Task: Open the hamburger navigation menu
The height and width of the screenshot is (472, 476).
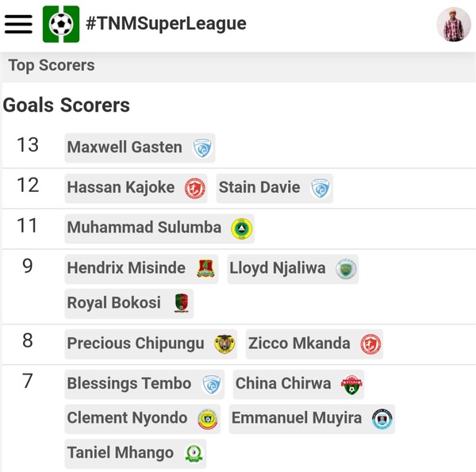Action: coord(18,25)
